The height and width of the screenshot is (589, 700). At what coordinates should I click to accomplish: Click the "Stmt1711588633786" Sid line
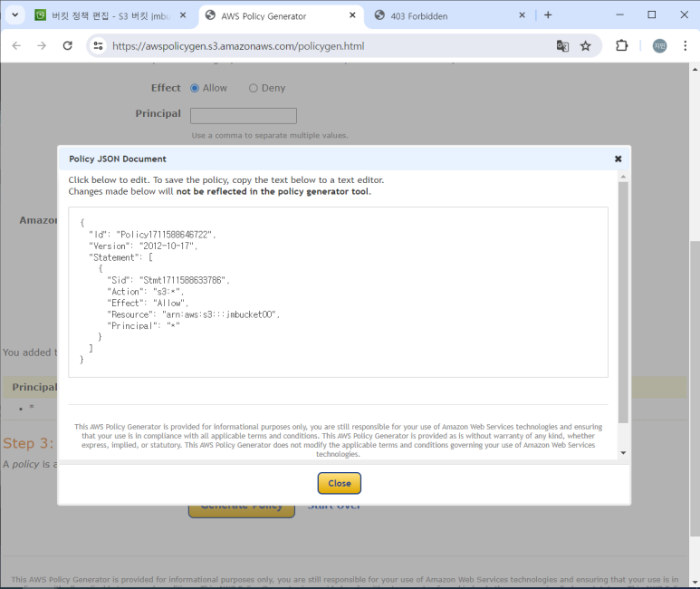click(168, 280)
